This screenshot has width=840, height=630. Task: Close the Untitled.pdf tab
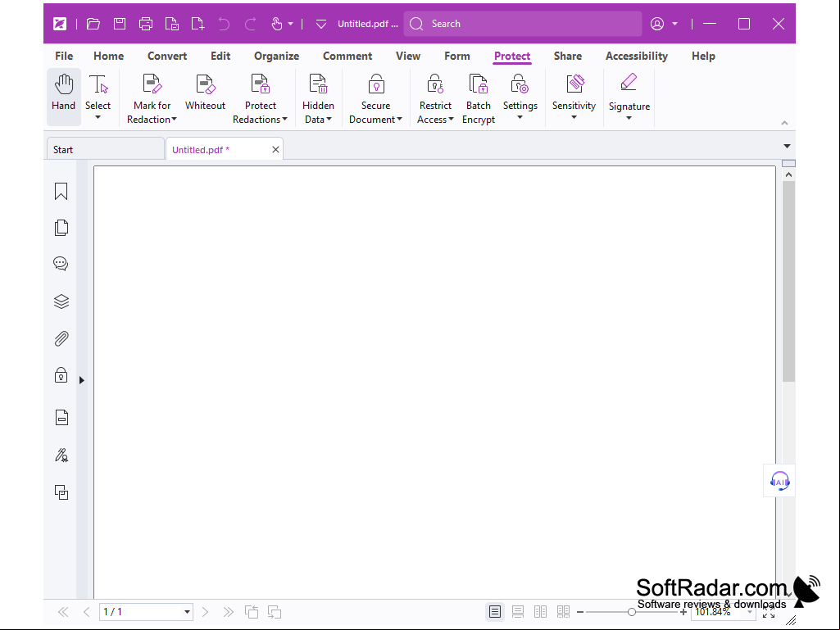pos(275,149)
